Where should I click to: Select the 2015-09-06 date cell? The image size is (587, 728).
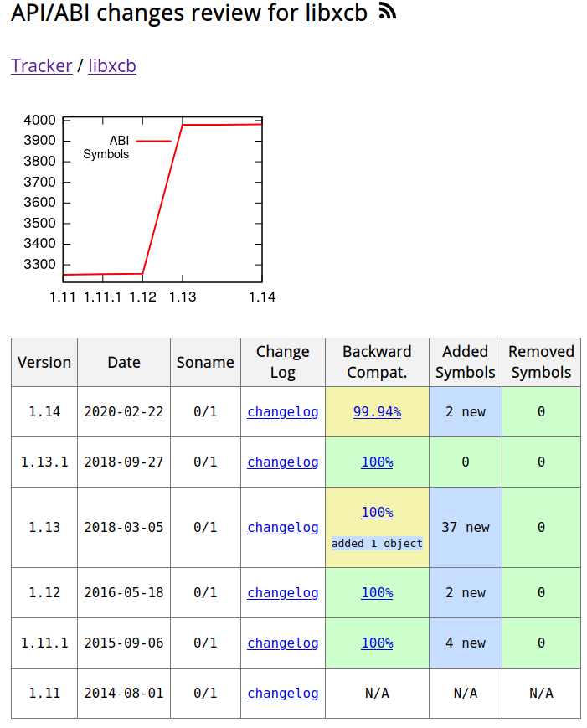point(124,643)
